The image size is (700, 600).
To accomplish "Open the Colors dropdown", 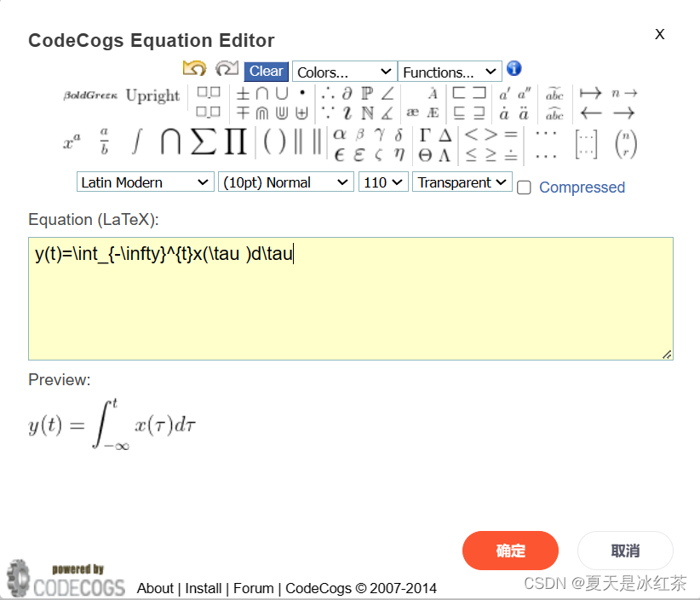I will (x=345, y=72).
